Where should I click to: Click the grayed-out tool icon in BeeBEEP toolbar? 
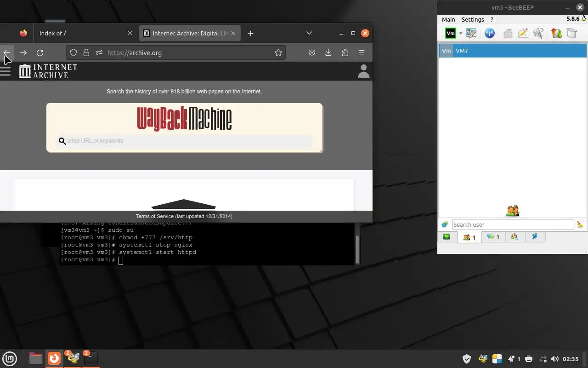pyautogui.click(x=538, y=33)
